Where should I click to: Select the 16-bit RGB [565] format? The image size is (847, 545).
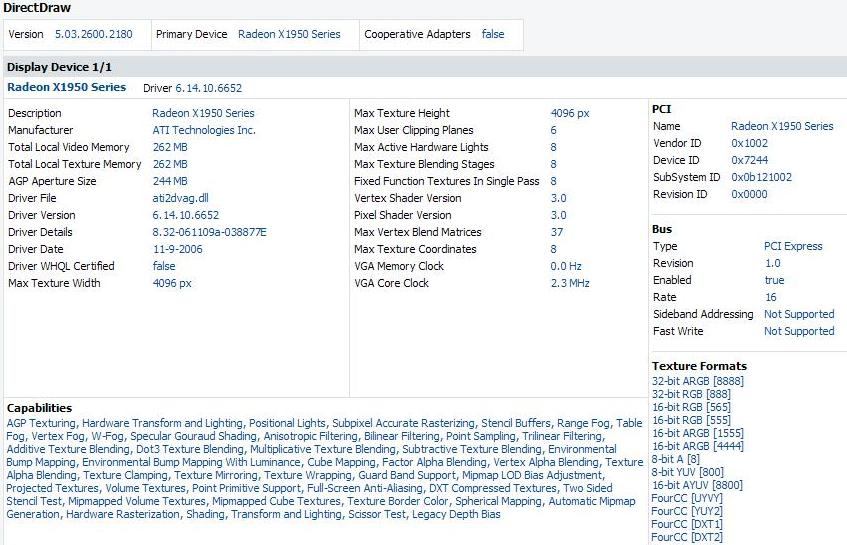[x=691, y=407]
